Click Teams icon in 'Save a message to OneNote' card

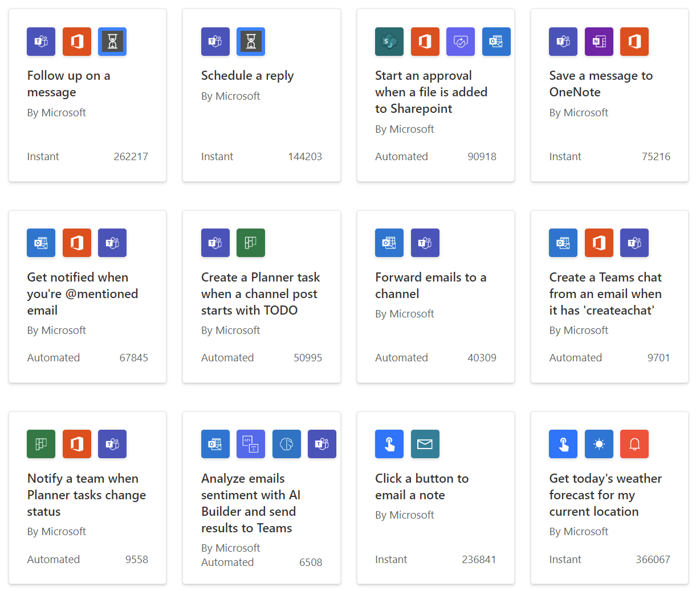point(563,42)
